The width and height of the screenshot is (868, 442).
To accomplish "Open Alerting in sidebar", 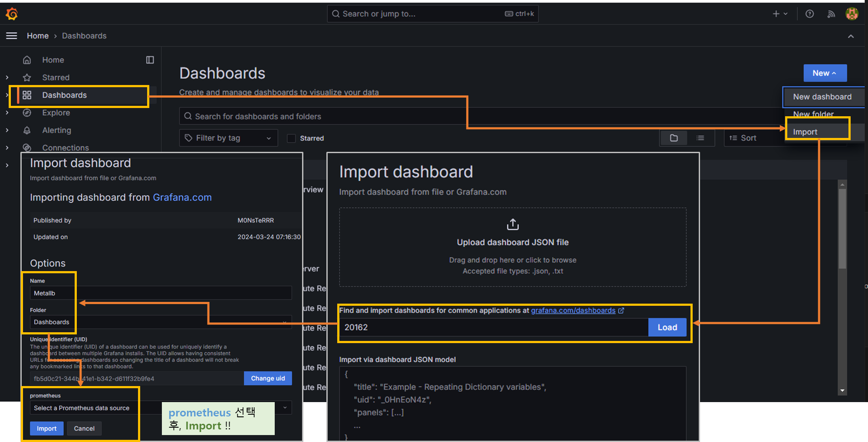I will [56, 130].
